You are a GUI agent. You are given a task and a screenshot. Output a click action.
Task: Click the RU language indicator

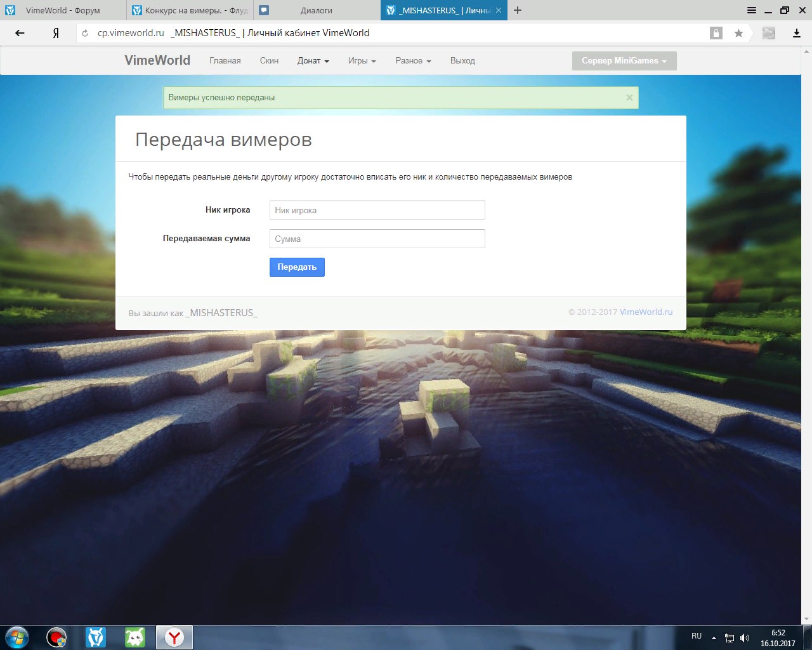click(697, 636)
